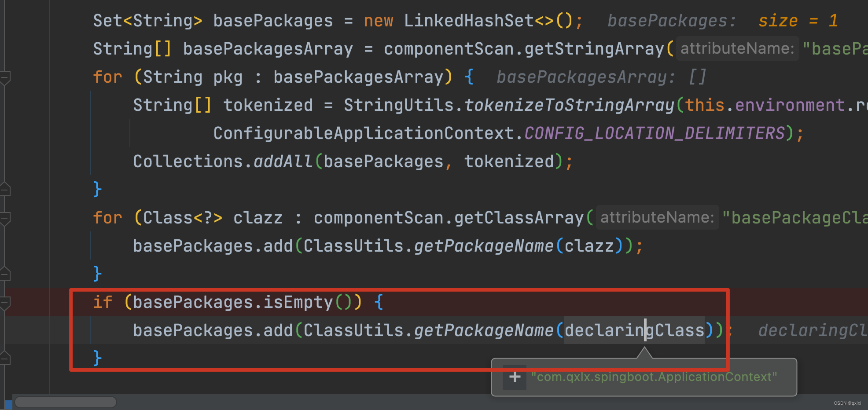The width and height of the screenshot is (868, 410).
Task: Click the 'pkg' loop variable
Action: coord(228,77)
